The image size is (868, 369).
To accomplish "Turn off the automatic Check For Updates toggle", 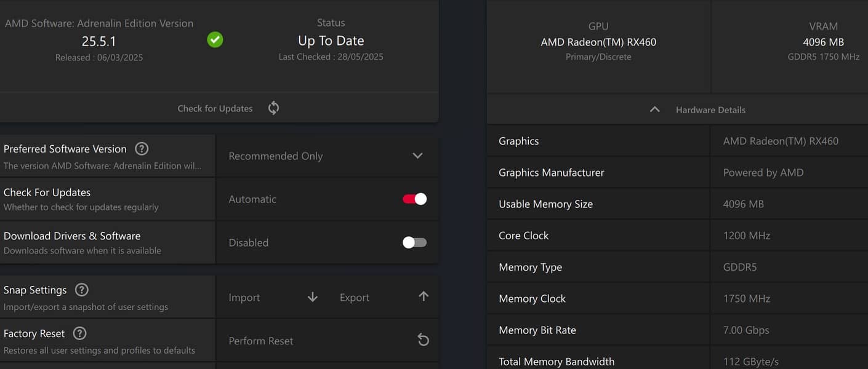I will click(414, 199).
